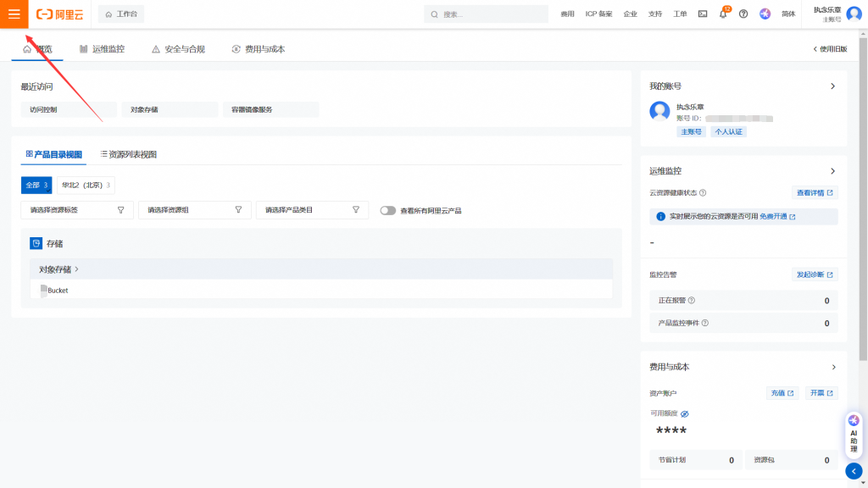This screenshot has width=868, height=488.
Task: Switch to the 资源列表视图 tab
Action: tap(128, 154)
